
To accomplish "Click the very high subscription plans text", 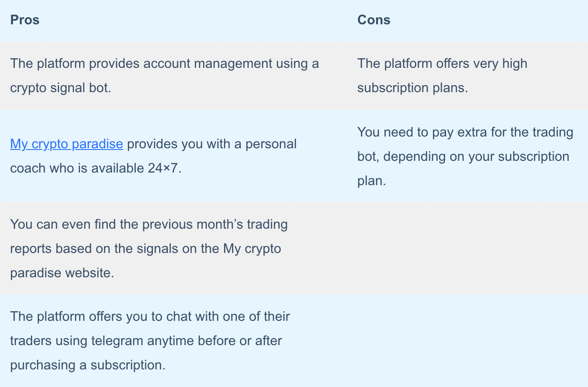I will (x=442, y=75).
